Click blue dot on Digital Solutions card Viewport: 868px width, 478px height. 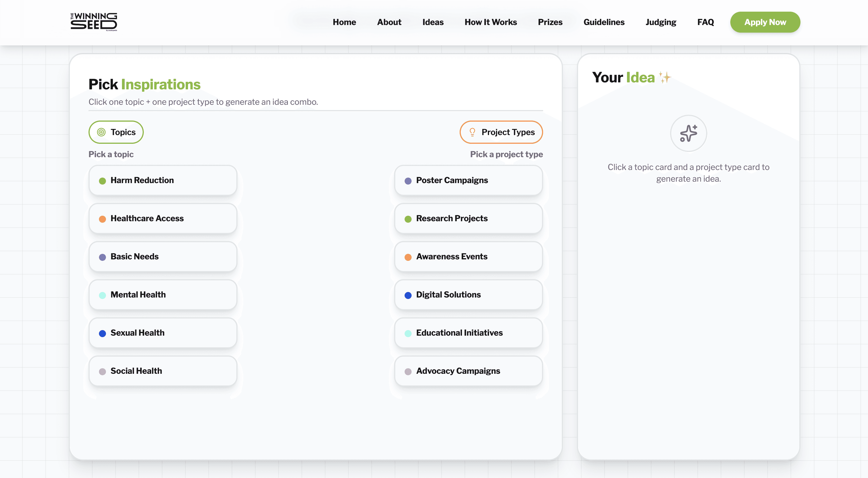408,295
